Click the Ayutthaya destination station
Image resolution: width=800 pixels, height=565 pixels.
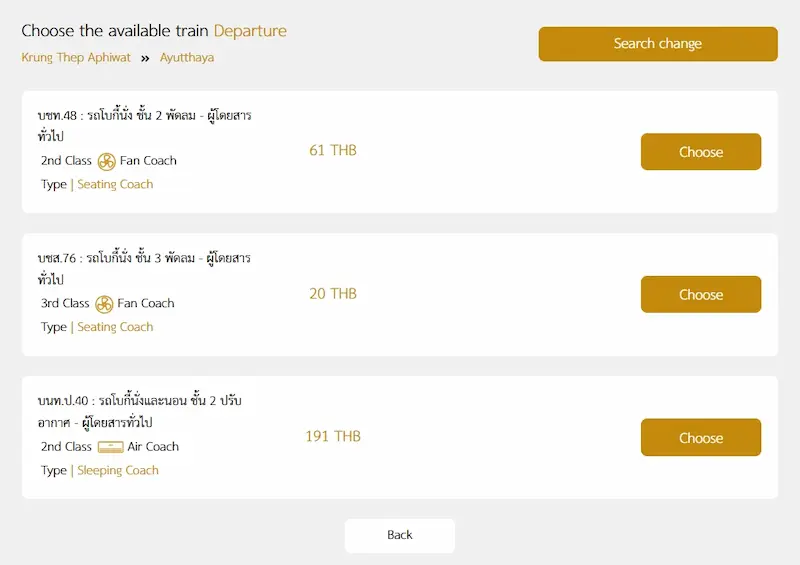[187, 58]
